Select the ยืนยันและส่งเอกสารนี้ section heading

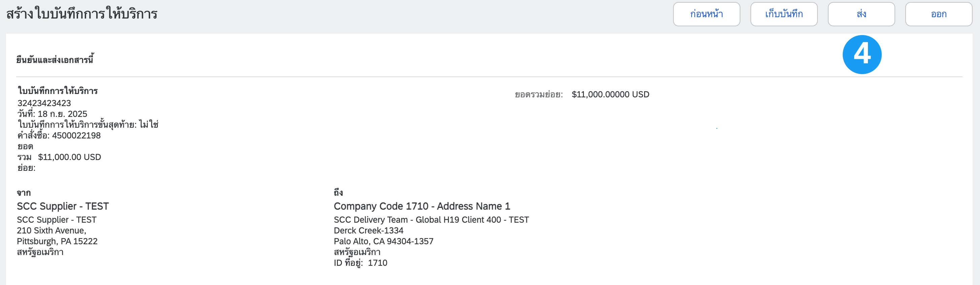[x=55, y=60]
